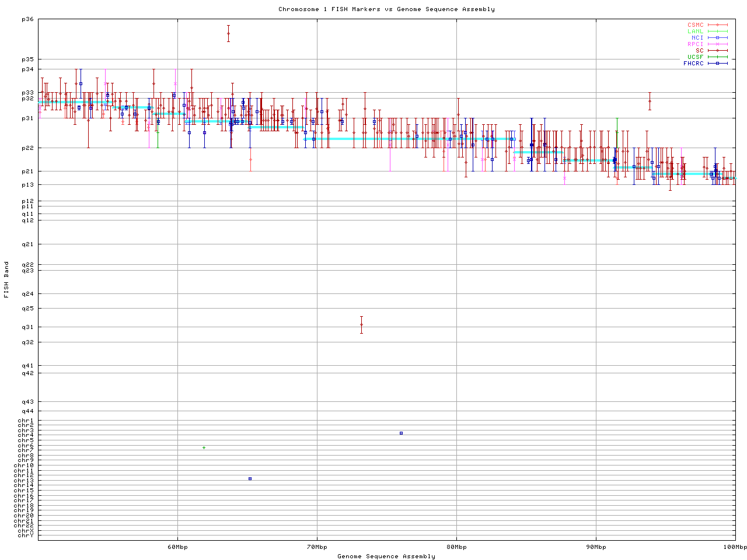Click the small marker near the chr7 row

(x=204, y=447)
